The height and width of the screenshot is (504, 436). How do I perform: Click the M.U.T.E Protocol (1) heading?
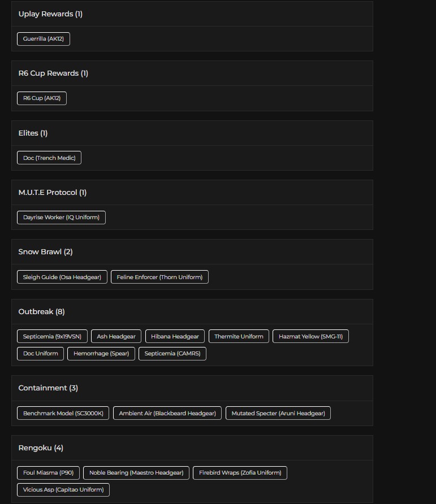[x=53, y=193]
